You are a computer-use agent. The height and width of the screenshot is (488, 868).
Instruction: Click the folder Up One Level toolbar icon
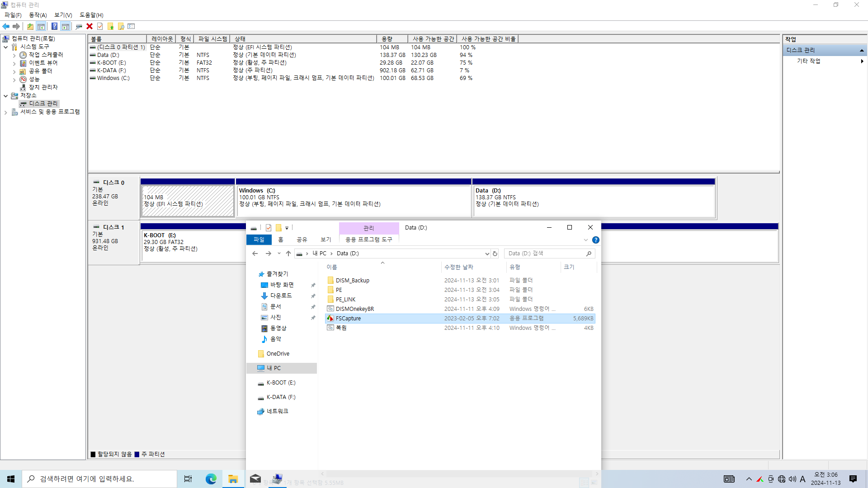pos(30,26)
